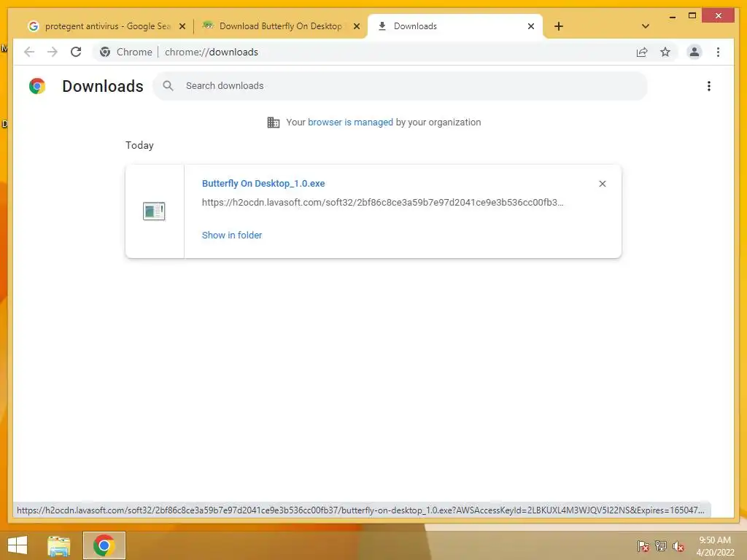Screen dimensions: 747x560
Task: Select the Downloads tab
Action: coord(455,26)
